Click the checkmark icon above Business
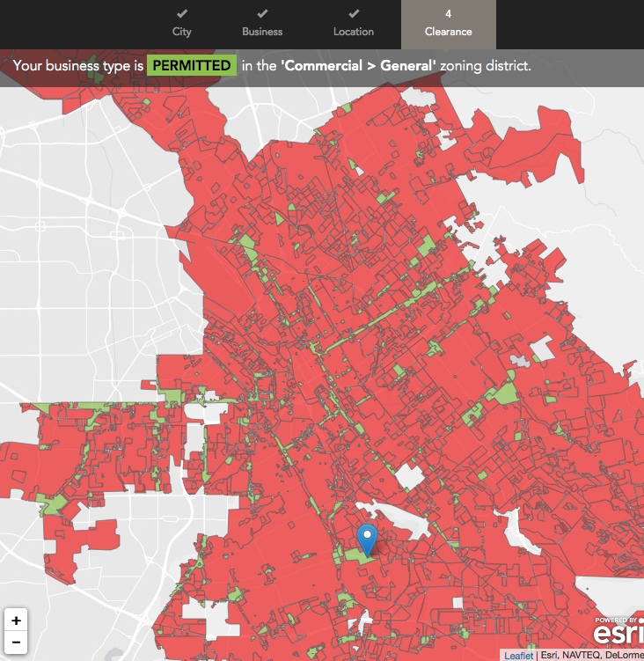The image size is (644, 661). pyautogui.click(x=262, y=14)
